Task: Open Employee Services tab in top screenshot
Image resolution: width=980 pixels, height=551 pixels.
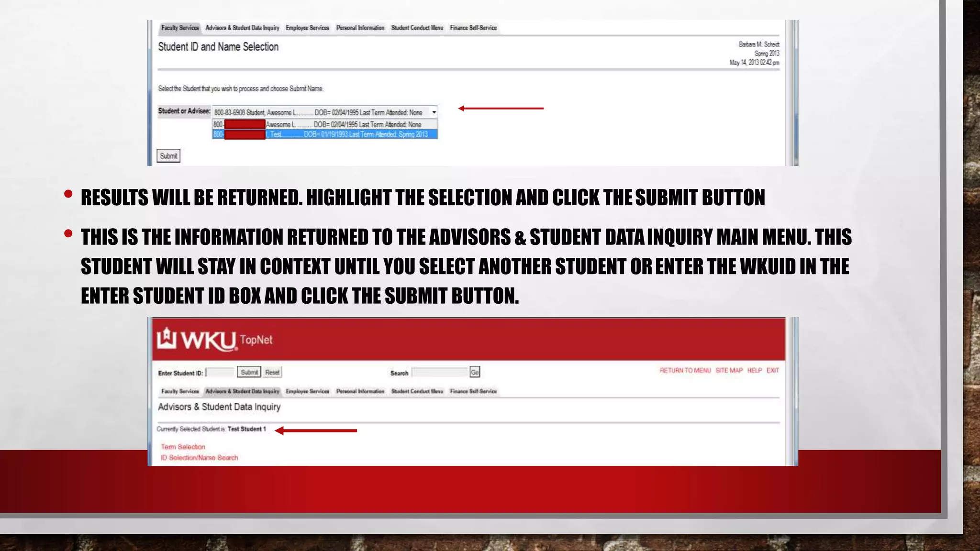Action: pyautogui.click(x=307, y=28)
